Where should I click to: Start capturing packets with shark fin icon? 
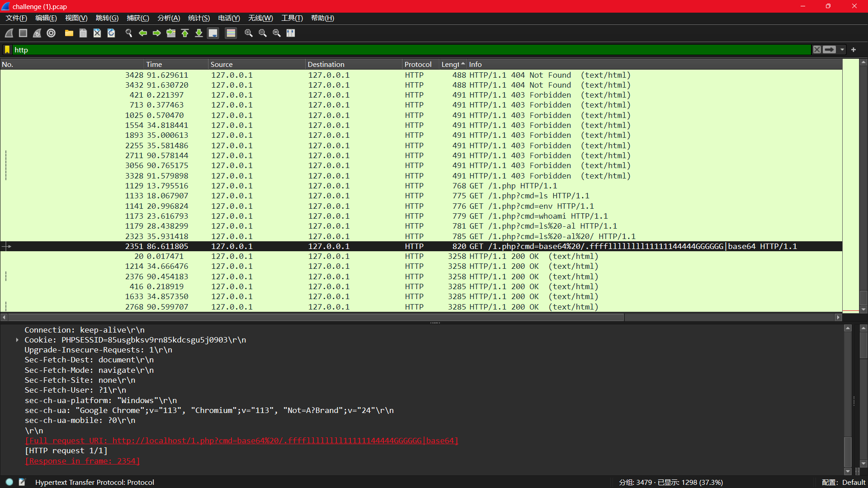point(9,33)
